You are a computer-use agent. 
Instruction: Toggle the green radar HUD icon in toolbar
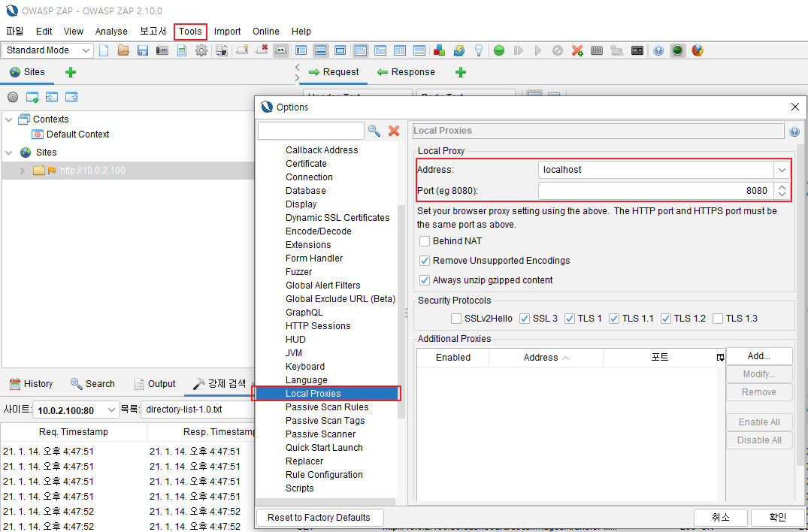click(x=678, y=50)
